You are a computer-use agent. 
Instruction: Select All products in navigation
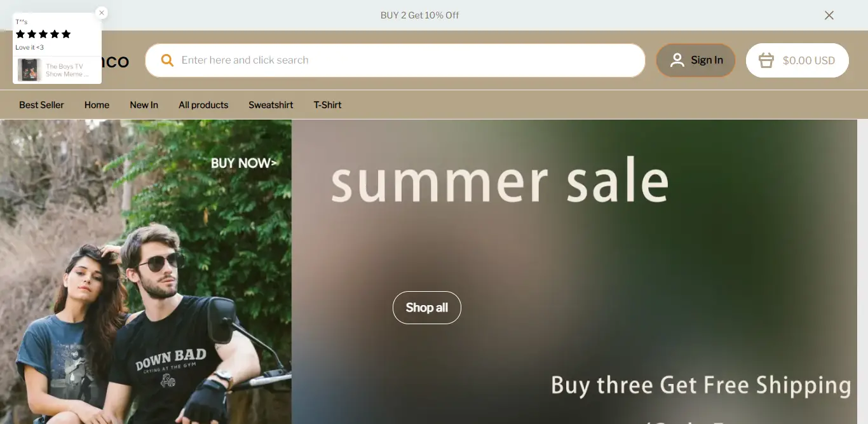203,105
